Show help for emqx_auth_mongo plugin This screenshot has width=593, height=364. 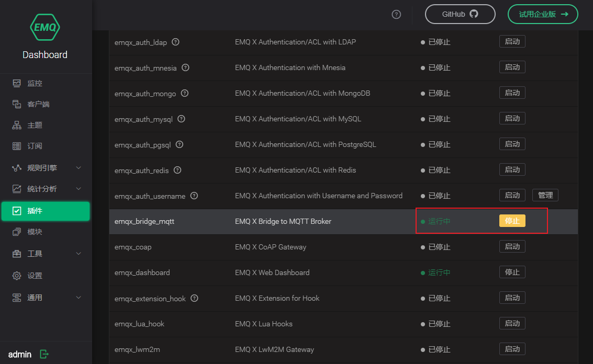click(x=185, y=93)
